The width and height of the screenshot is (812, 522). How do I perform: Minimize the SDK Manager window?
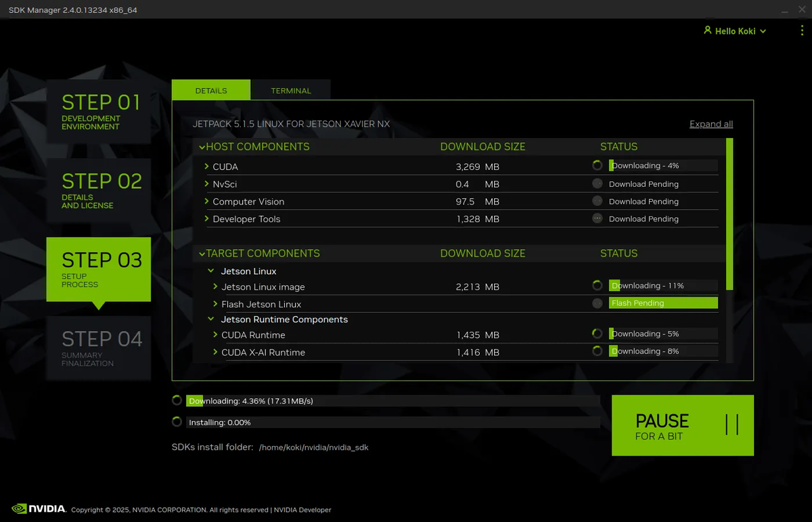coord(784,10)
